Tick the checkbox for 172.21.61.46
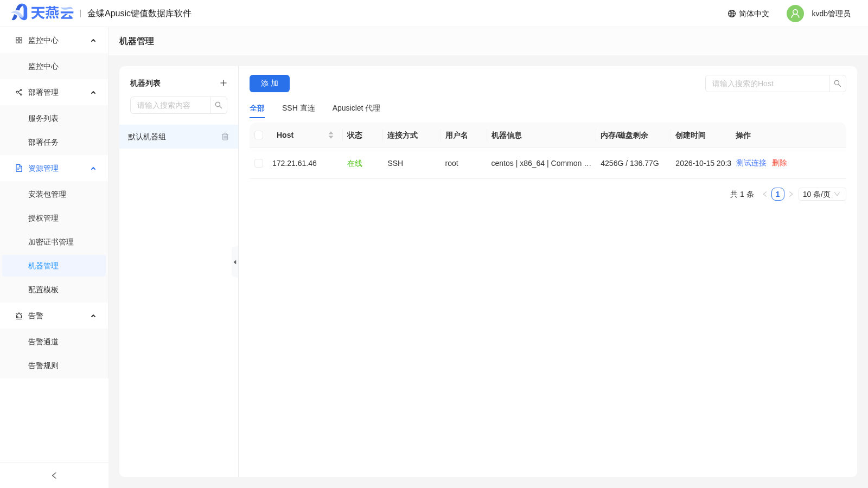Viewport: 868px width, 488px height. tap(259, 163)
